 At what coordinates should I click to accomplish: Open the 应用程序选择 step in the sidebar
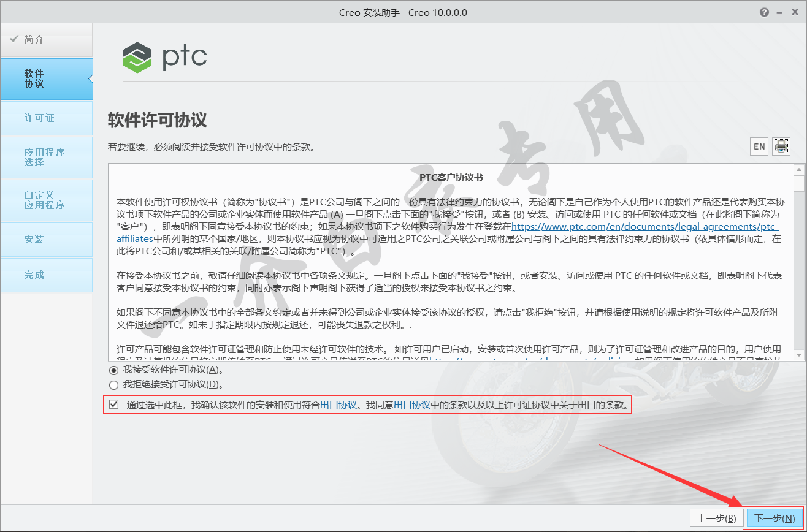point(46,157)
